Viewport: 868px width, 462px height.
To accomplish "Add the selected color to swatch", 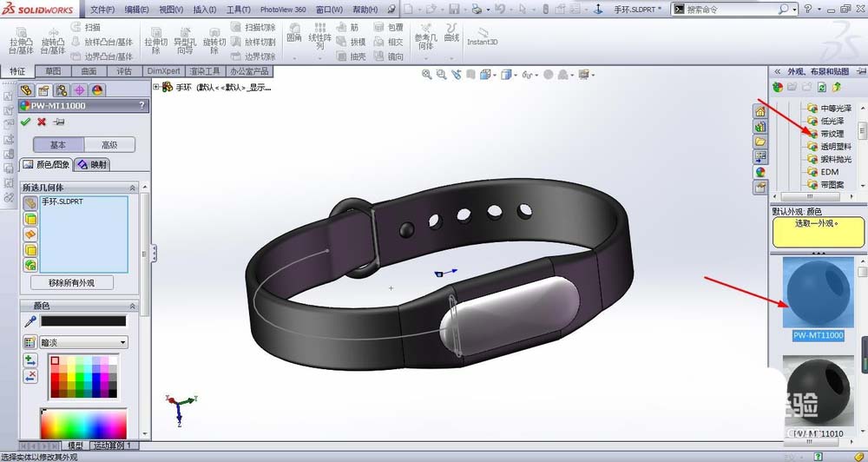I will 30,360.
